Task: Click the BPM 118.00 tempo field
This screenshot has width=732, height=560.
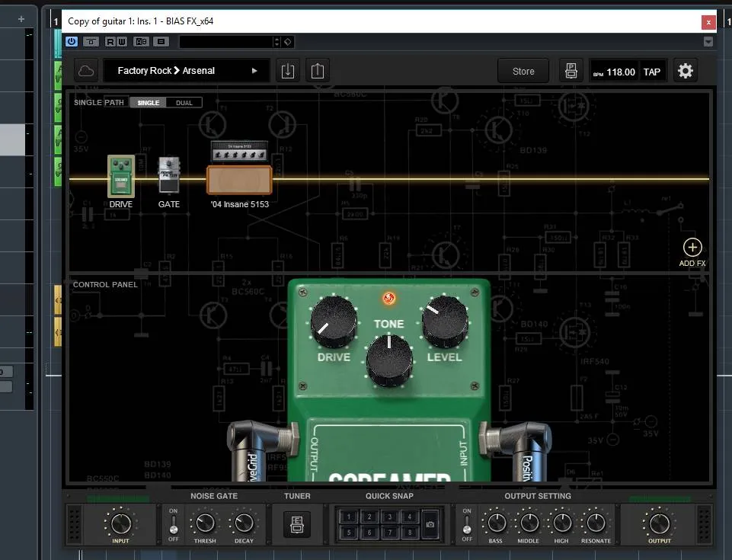Action: click(614, 72)
